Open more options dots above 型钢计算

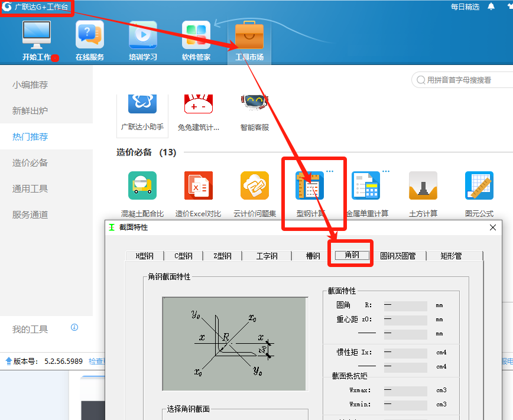pos(330,171)
